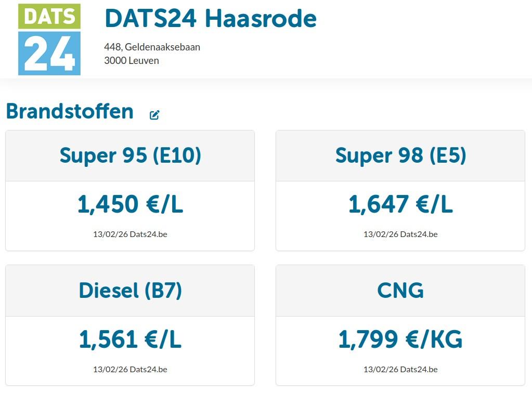Image resolution: width=532 pixels, height=393 pixels.
Task: Click the edit pencil icon beside Brandstoffen
Action: point(154,115)
